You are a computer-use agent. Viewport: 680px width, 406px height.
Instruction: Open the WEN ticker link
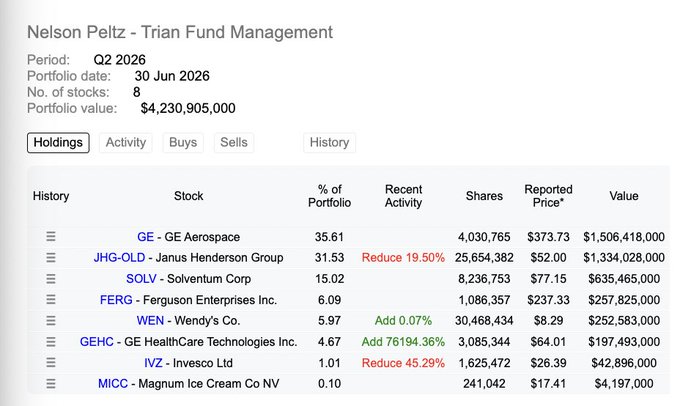pos(150,321)
